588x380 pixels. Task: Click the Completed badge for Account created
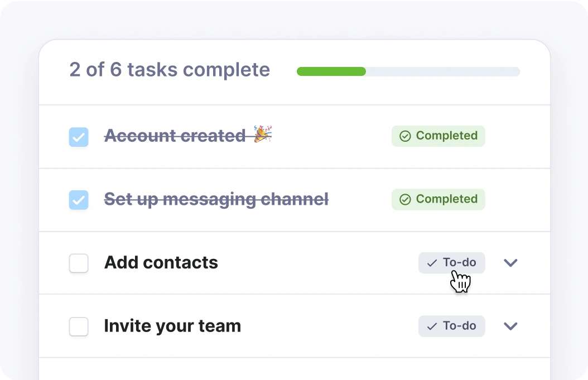tap(438, 136)
